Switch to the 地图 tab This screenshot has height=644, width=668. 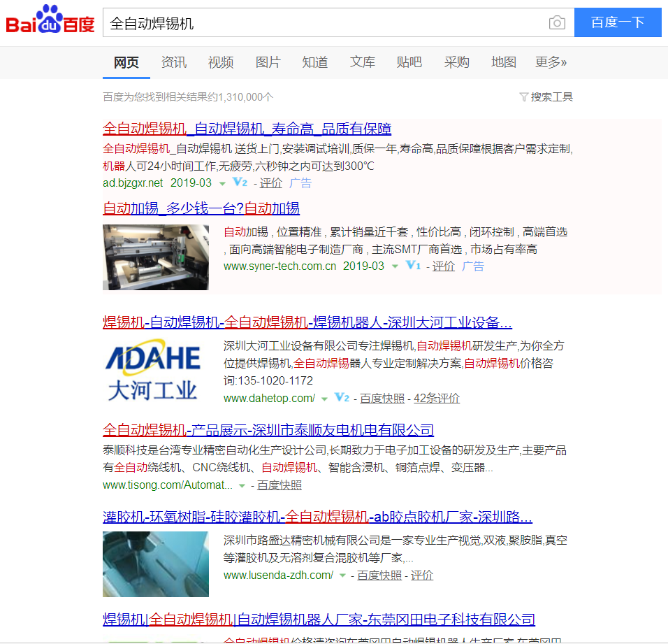(504, 62)
